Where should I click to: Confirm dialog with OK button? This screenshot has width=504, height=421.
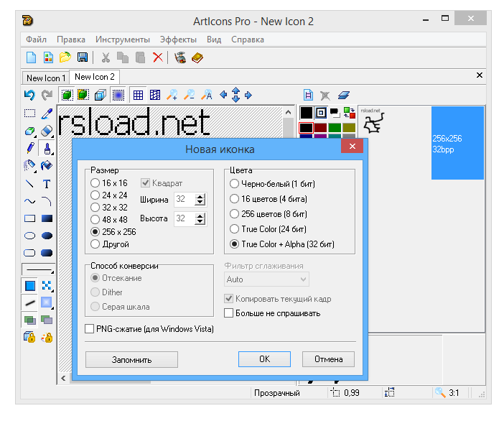[x=264, y=359]
